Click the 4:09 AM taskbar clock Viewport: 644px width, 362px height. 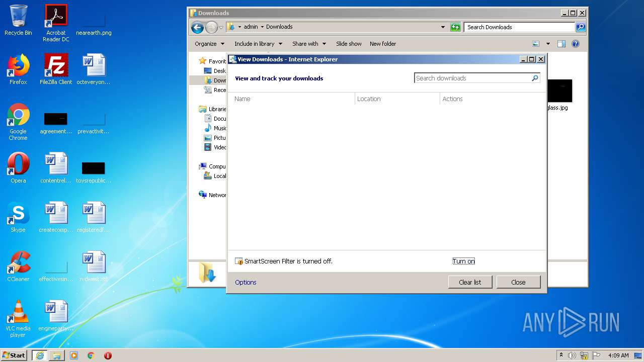tap(618, 355)
